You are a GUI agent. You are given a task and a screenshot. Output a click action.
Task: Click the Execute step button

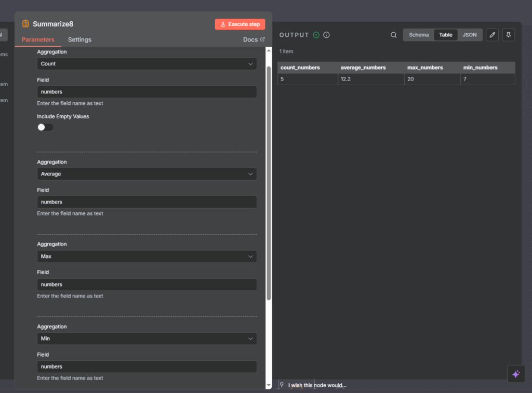point(240,24)
